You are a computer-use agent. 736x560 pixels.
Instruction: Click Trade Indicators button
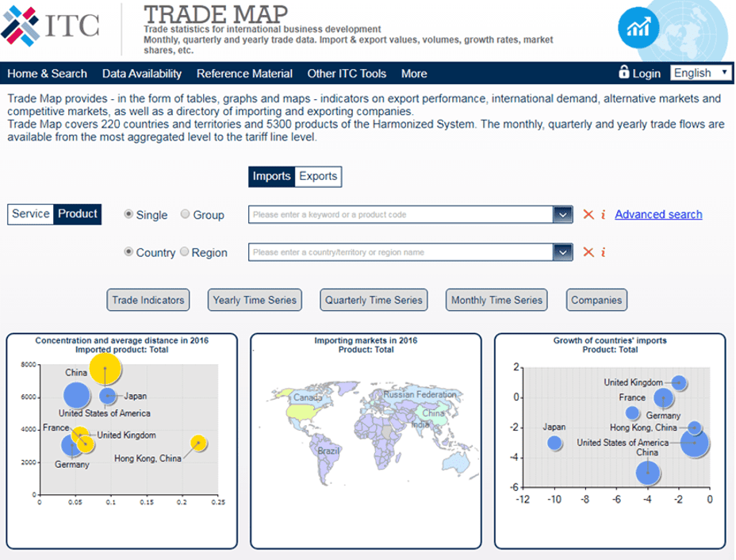(x=148, y=300)
